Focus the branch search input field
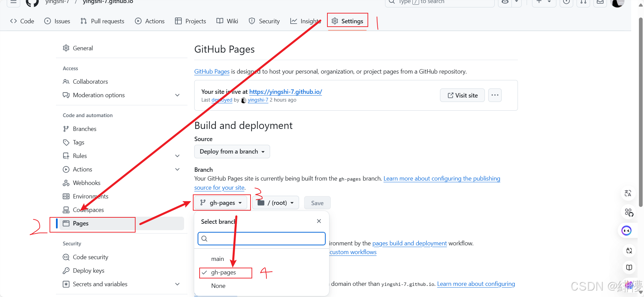This screenshot has height=297, width=644. coord(262,239)
